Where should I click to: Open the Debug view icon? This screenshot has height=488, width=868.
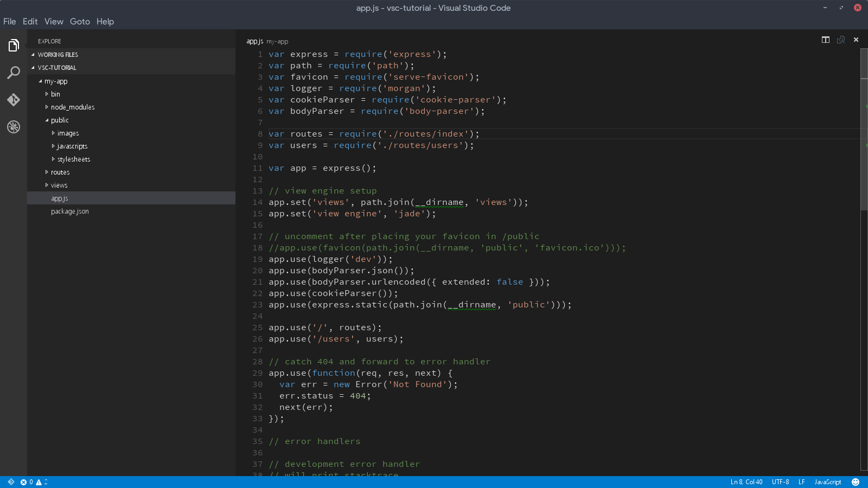pyautogui.click(x=14, y=127)
